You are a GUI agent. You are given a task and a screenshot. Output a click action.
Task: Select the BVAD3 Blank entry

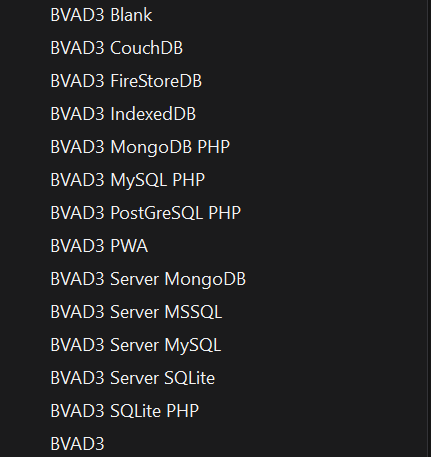[101, 15]
